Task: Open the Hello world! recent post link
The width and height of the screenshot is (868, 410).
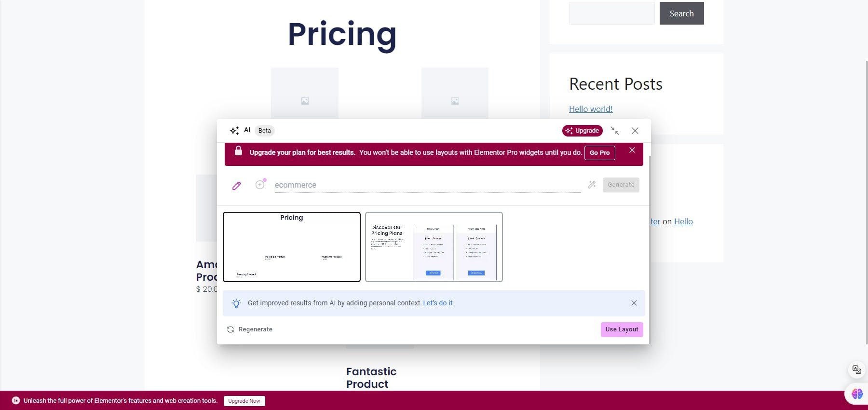Action: (x=590, y=109)
